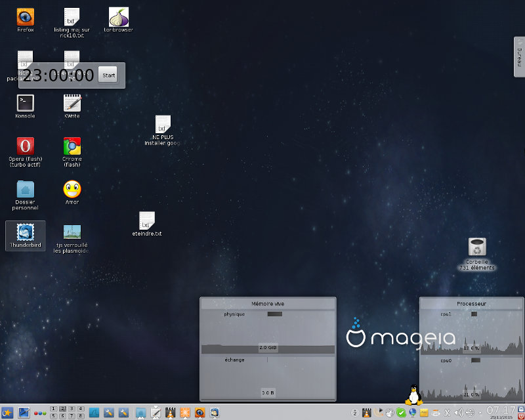The width and height of the screenshot is (525, 420).
Task: Open the Konsole terminal icon
Action: (x=26, y=103)
